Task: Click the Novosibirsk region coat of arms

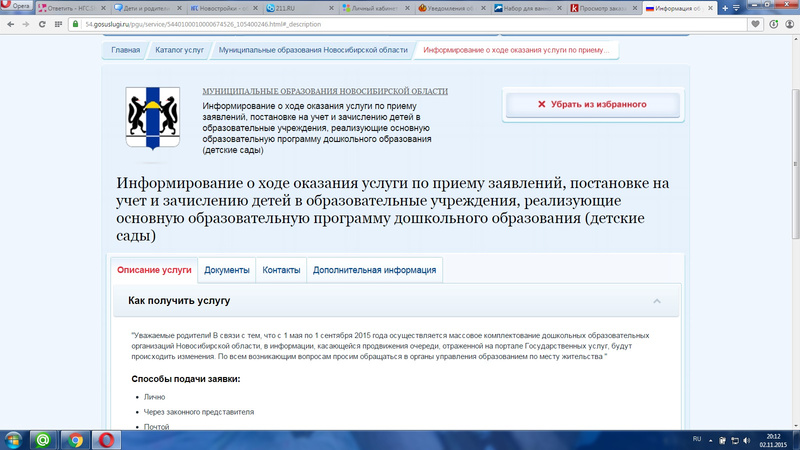Action: [151, 125]
